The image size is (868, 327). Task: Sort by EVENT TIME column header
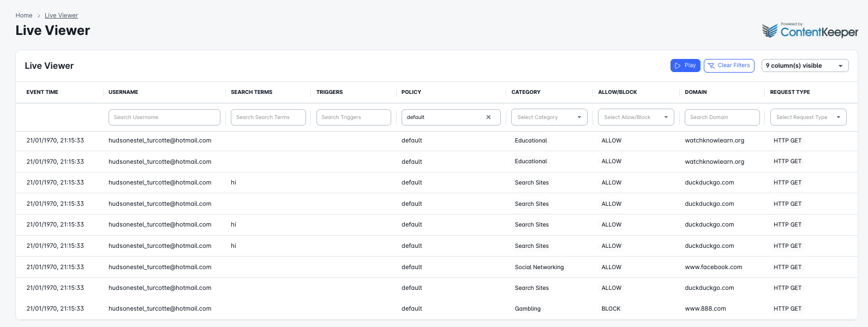point(43,92)
